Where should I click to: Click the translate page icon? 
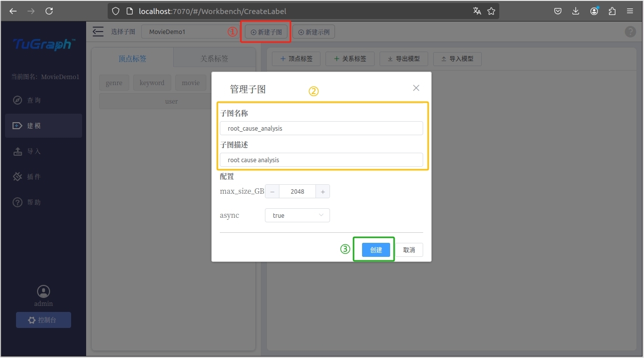[x=477, y=11]
